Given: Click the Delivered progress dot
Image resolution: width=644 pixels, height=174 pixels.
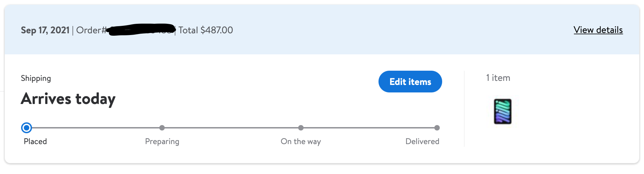Looking at the screenshot, I should (x=437, y=128).
